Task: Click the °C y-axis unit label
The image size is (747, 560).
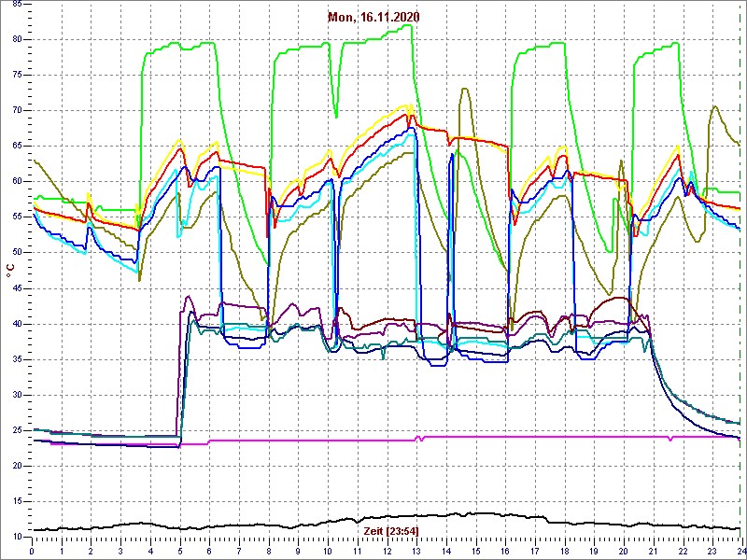Action: (10, 270)
